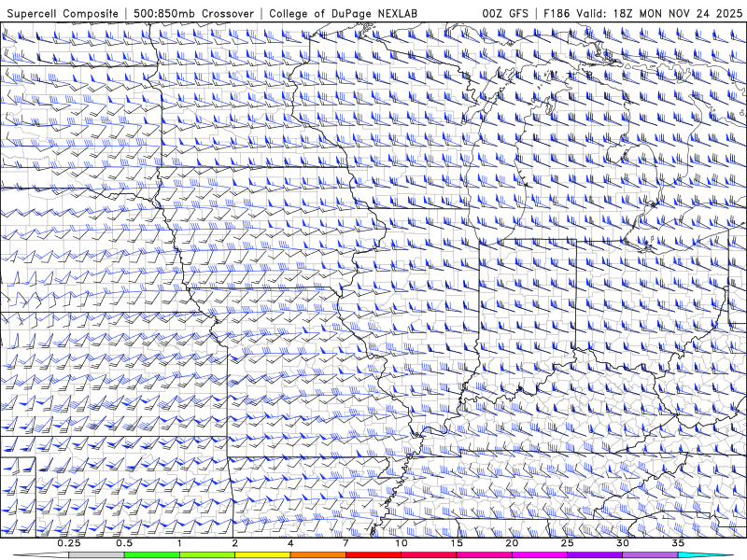Click the white legend arrow below 0.25
This screenshot has height=560, width=747.
tap(40, 555)
